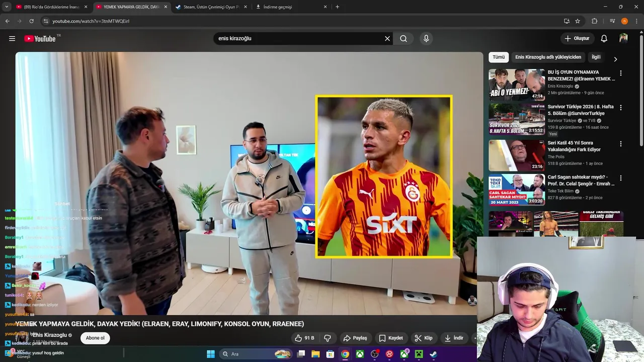View site information icon in address bar
This screenshot has width=644, height=362.
46,21
